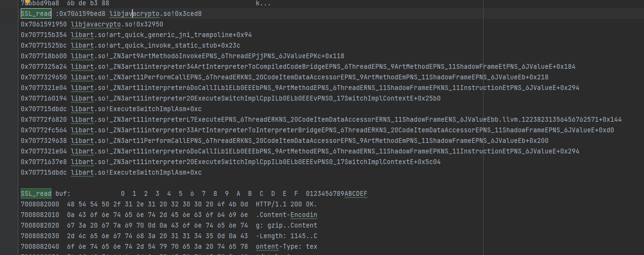Click the address 0x70772f6820
Screen dimensions: 644x255
coord(44,119)
